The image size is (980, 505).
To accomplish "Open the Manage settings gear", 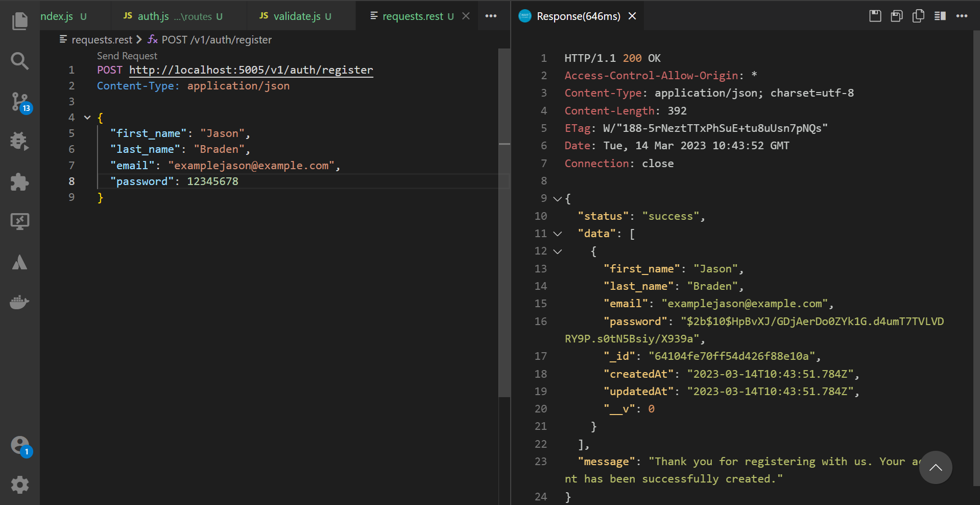I will 19,485.
